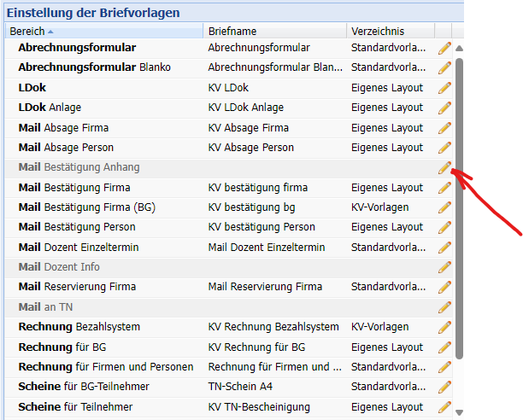Viewport: 523px width, 420px height.
Task: Select the KV Absage Person entry
Action: (x=251, y=148)
